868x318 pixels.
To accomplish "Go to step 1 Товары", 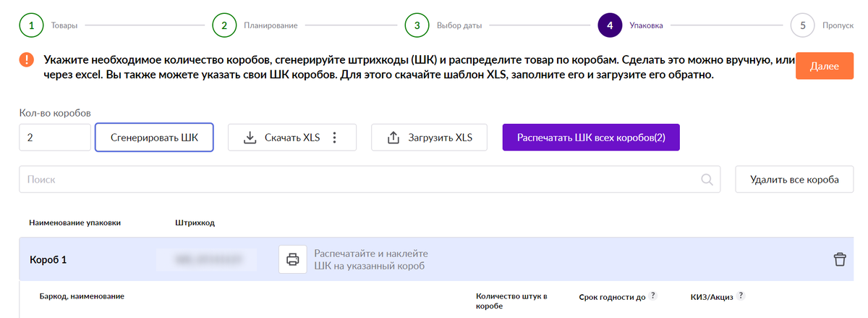I will (31, 25).
